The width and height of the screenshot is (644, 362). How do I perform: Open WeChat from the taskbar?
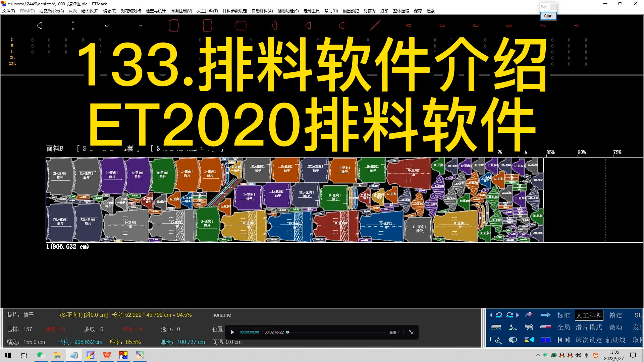tap(41, 355)
